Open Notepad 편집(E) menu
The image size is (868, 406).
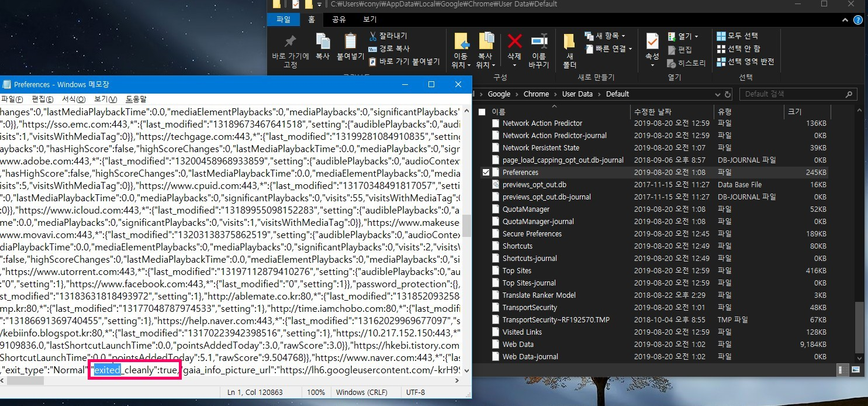(42, 99)
